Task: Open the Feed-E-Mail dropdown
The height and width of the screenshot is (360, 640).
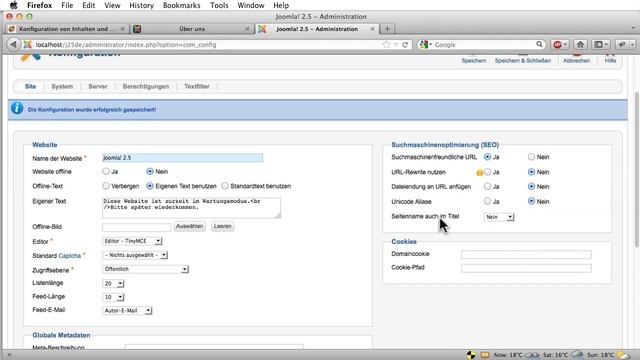Action: coord(127,311)
